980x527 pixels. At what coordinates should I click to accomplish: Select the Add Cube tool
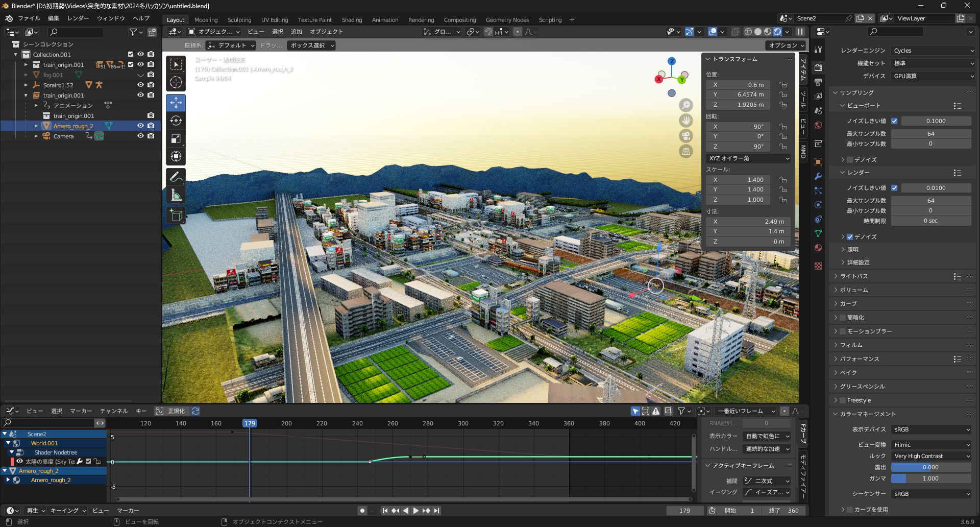176,215
